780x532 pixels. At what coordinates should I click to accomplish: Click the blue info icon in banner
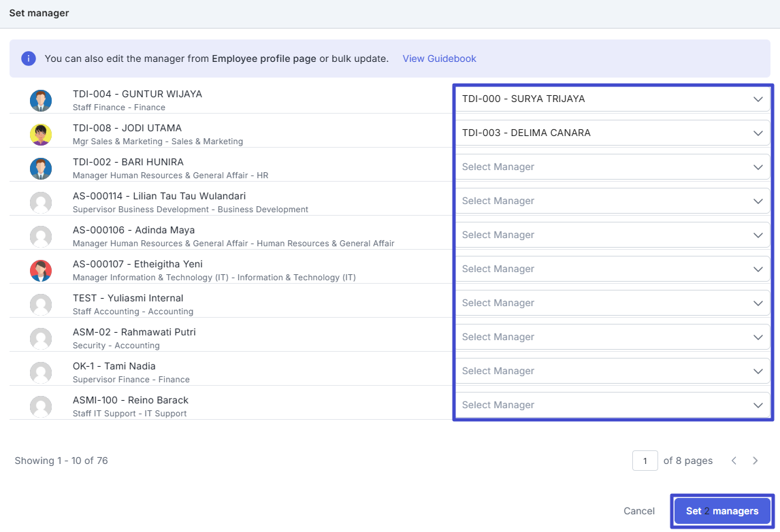(28, 59)
